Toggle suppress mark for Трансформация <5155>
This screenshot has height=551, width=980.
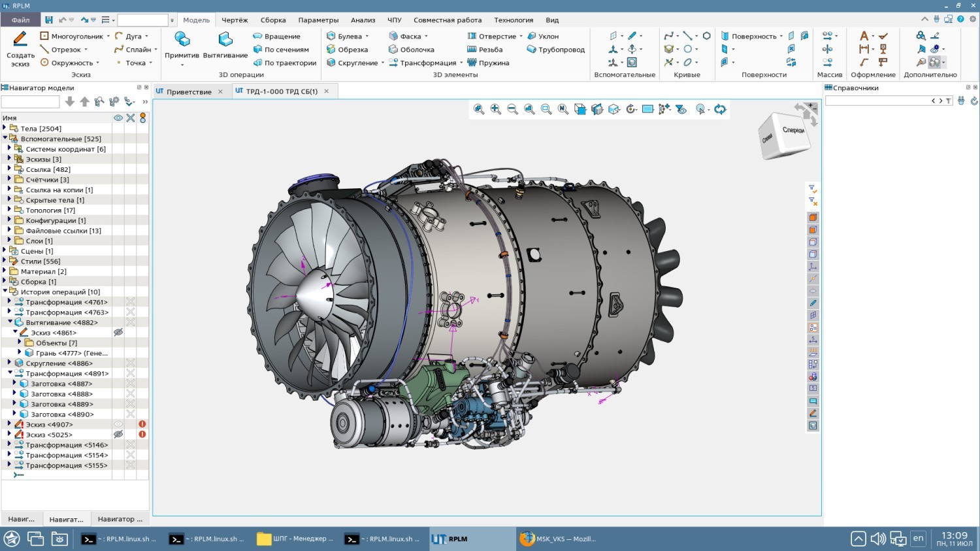click(131, 465)
